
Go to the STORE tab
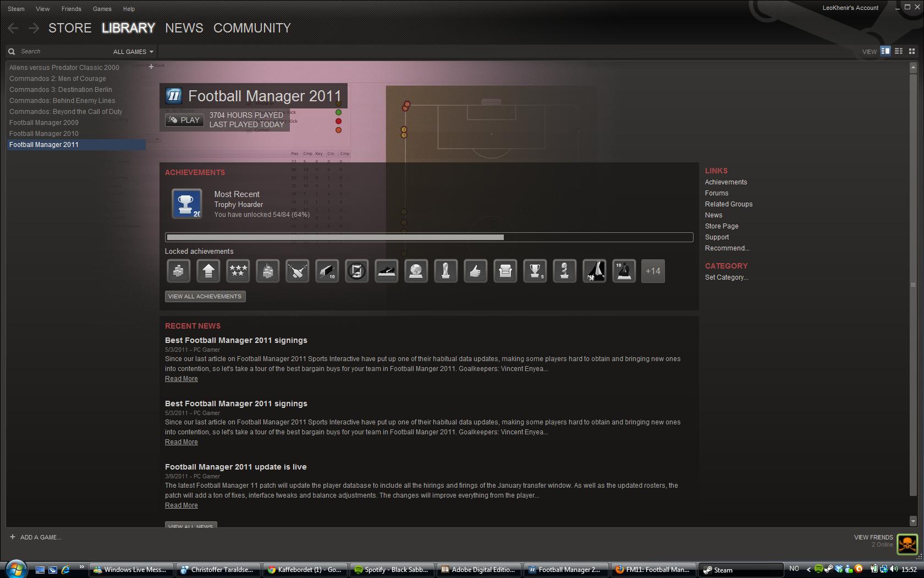pyautogui.click(x=70, y=28)
